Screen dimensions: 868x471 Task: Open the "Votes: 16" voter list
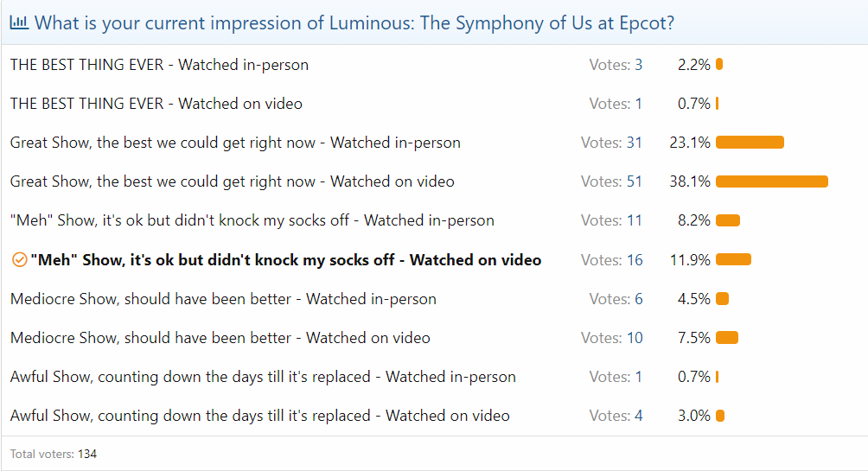coord(612,260)
